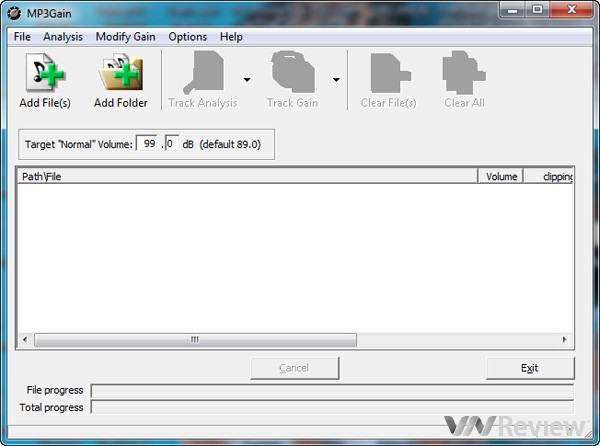Click the target volume field showing 99
The width and height of the screenshot is (600, 446).
point(147,144)
